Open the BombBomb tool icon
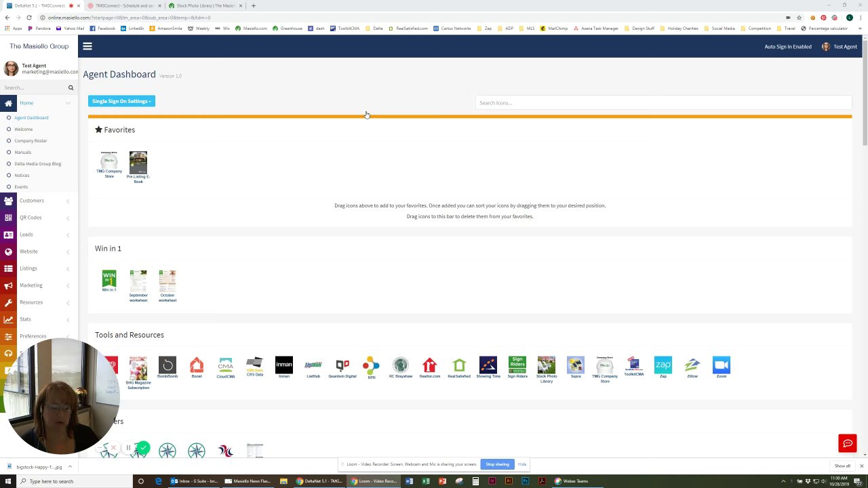The width and height of the screenshot is (868, 488). tap(167, 367)
